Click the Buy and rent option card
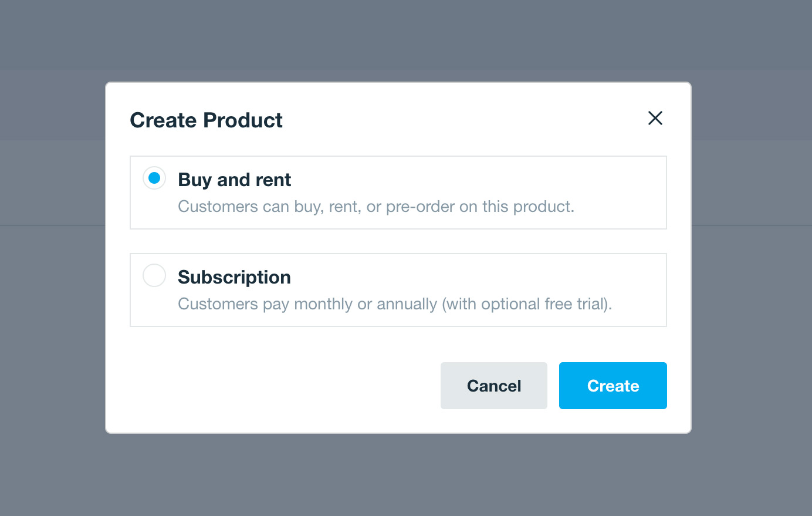Viewport: 812px width, 516px height. (x=398, y=192)
